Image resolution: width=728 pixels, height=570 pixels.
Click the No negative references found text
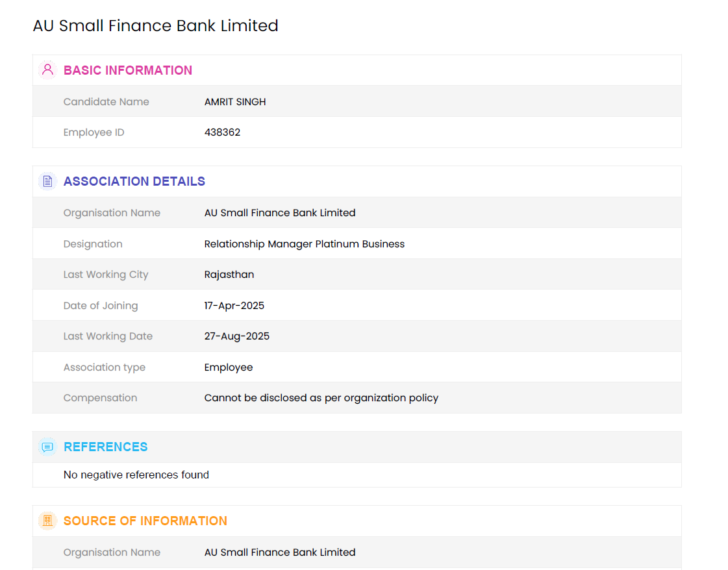[136, 475]
